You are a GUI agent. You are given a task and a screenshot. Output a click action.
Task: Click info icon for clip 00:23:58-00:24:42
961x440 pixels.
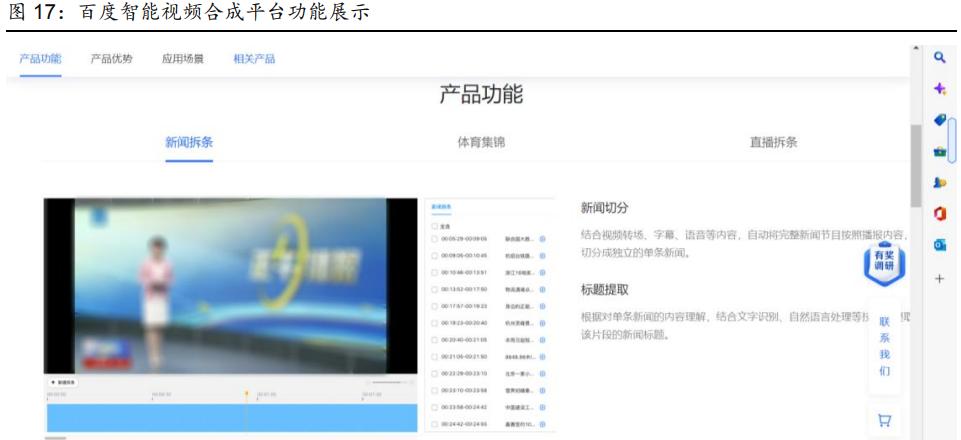click(x=542, y=407)
